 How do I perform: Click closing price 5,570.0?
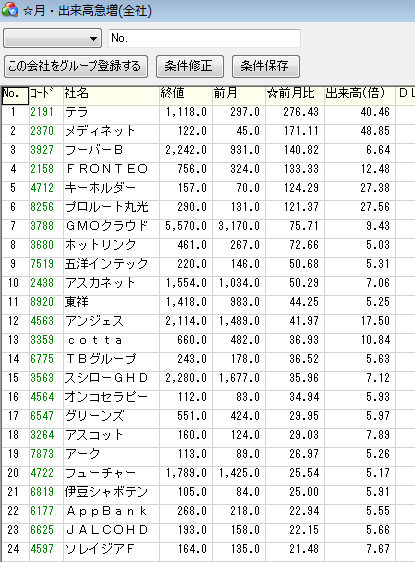click(x=186, y=226)
